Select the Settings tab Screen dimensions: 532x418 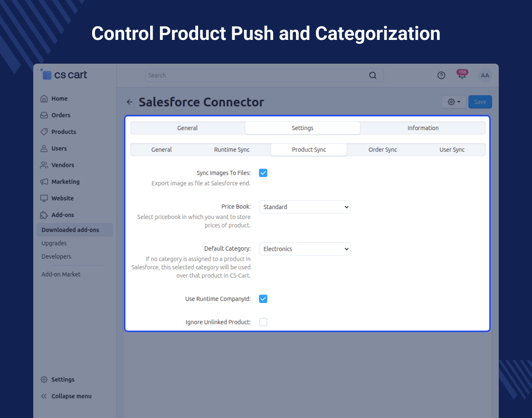click(x=302, y=128)
